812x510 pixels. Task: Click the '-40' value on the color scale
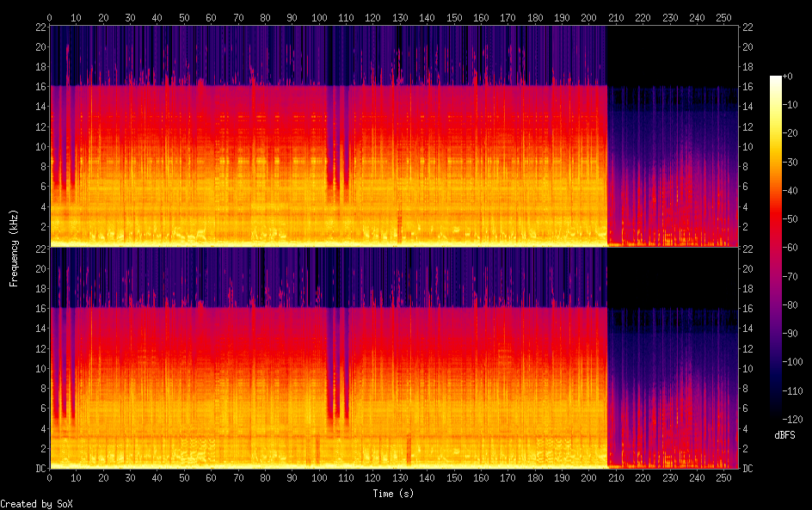pyautogui.click(x=790, y=191)
